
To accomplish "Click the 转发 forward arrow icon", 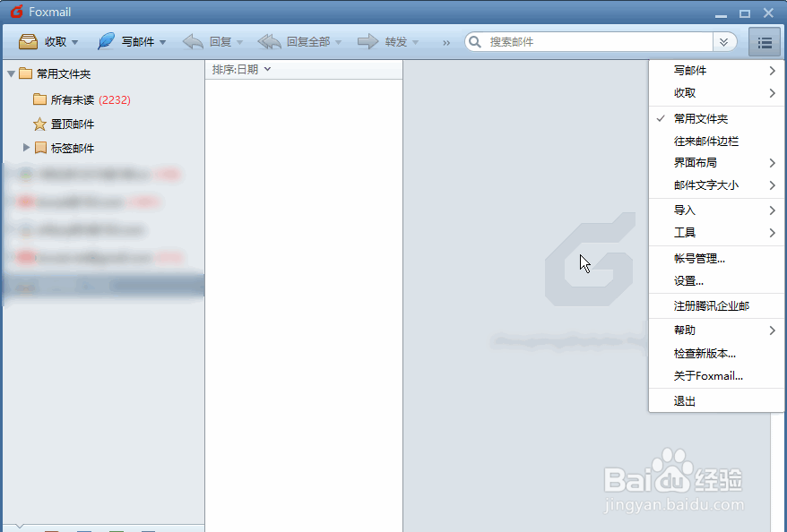I will 368,41.
